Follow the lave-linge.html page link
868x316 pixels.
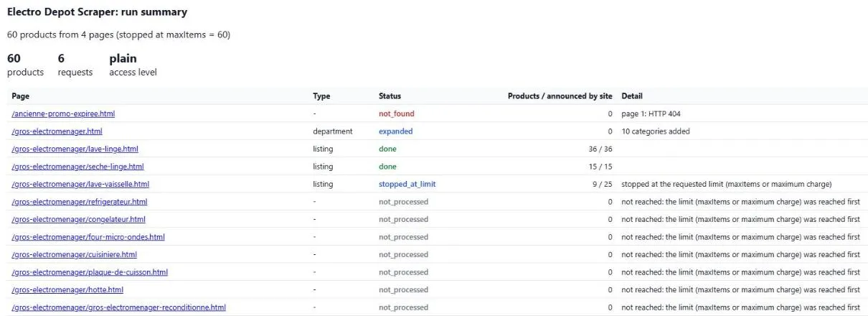75,149
